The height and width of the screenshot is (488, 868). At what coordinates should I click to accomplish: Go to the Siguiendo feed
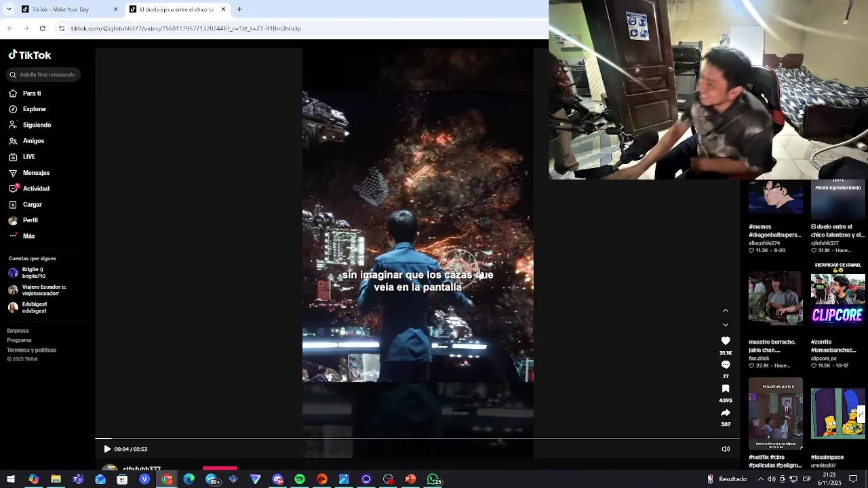(x=30, y=125)
